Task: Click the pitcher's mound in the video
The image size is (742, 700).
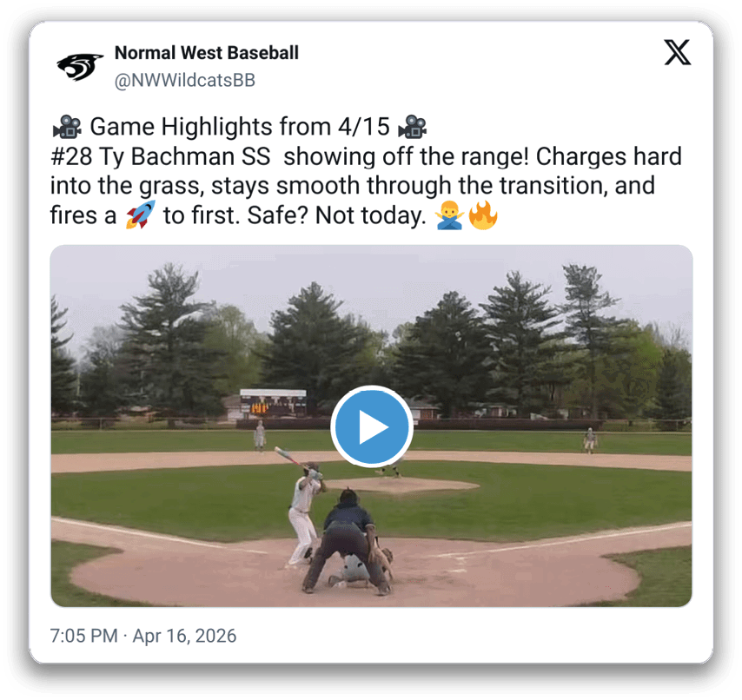Action: (x=402, y=485)
